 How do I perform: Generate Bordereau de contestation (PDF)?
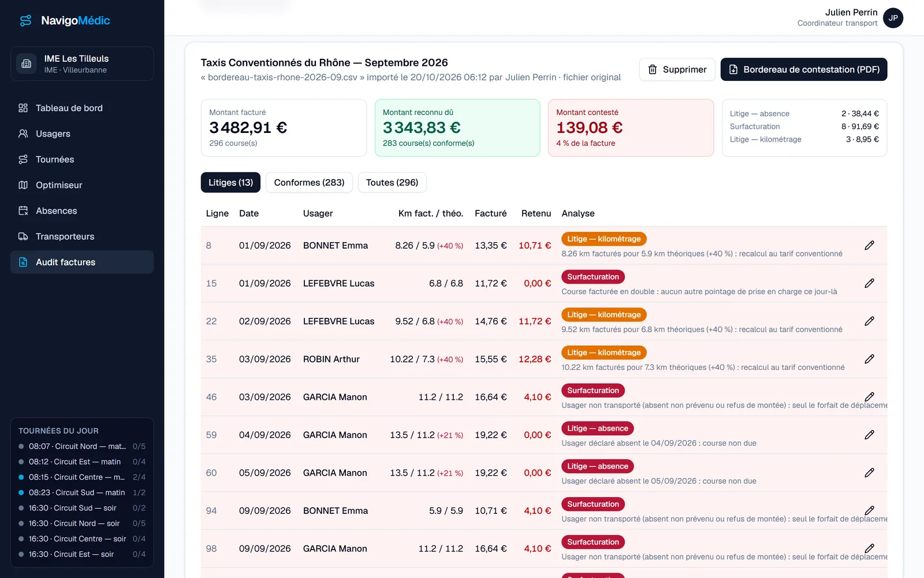pos(804,69)
